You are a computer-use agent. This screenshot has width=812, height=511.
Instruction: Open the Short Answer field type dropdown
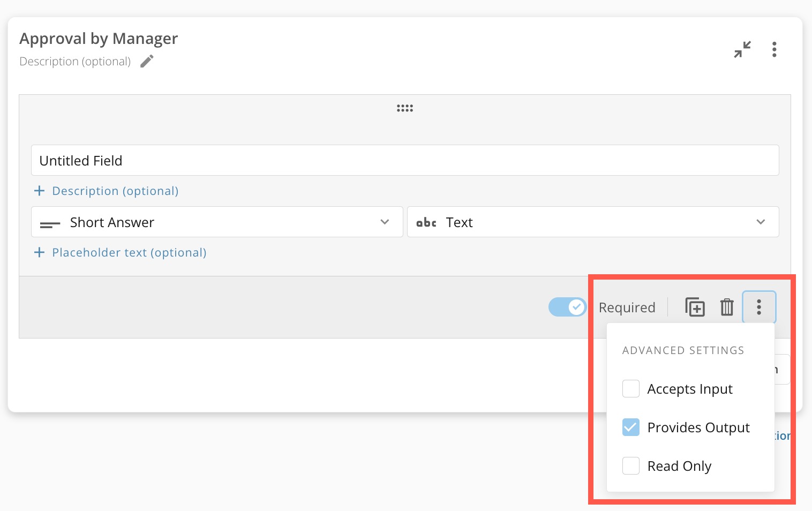tap(217, 222)
